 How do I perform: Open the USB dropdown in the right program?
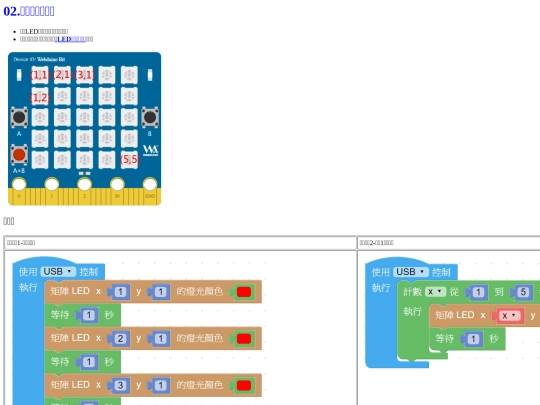[411, 272]
